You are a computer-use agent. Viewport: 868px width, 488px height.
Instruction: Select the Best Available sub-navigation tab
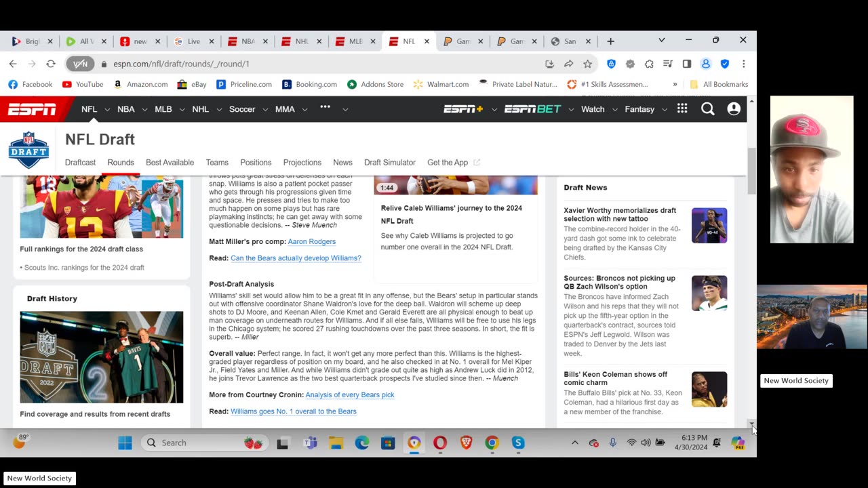(x=170, y=163)
